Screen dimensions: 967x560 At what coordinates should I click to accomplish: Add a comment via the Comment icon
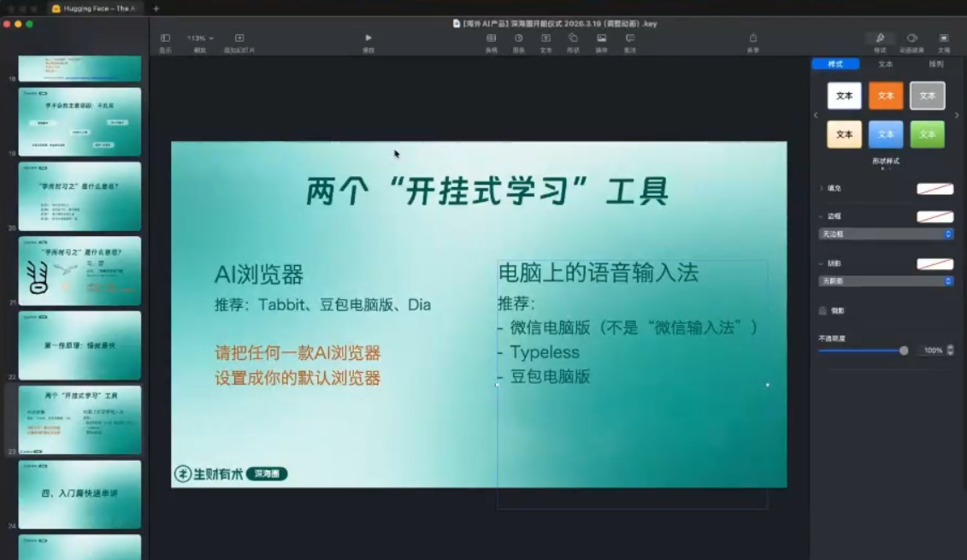[630, 38]
